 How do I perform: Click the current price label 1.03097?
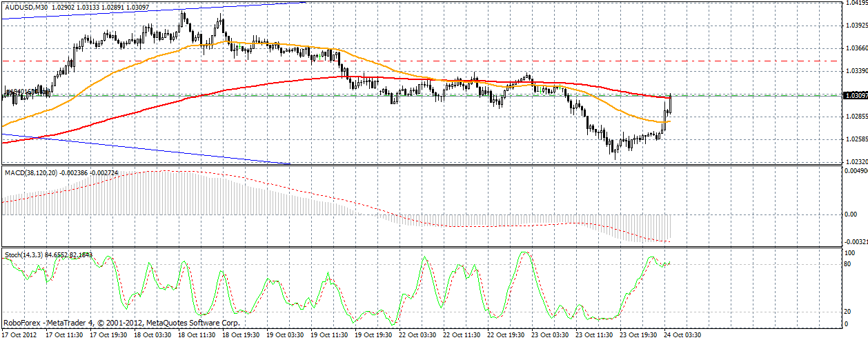854,96
